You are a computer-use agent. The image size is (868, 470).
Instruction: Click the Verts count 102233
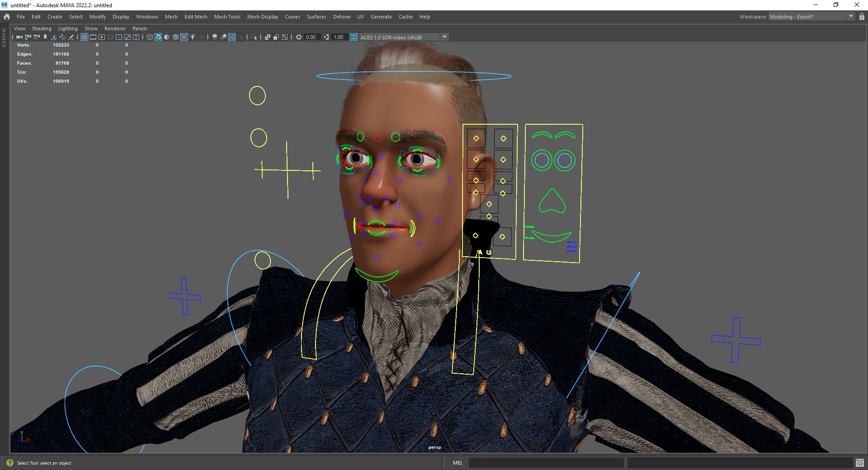click(61, 45)
